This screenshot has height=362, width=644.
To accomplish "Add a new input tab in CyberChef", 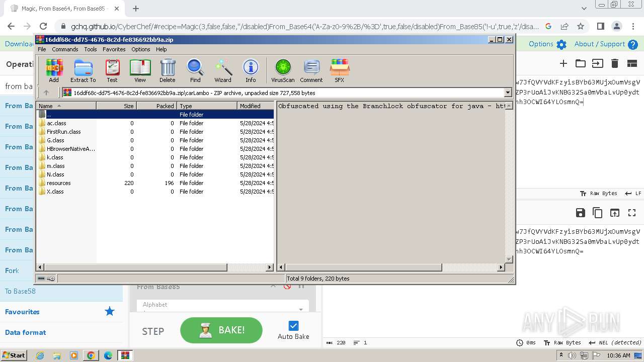I will coord(563,63).
